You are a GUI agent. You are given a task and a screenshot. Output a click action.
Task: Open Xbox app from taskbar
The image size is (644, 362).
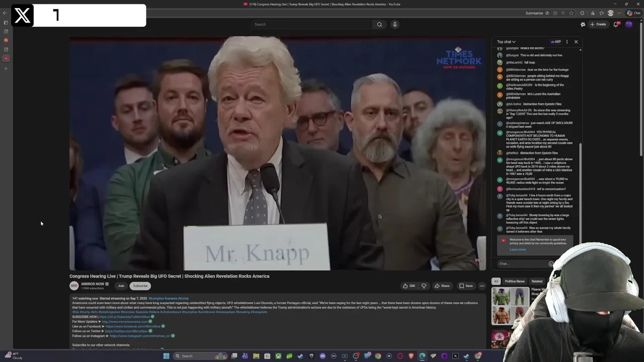(278, 356)
